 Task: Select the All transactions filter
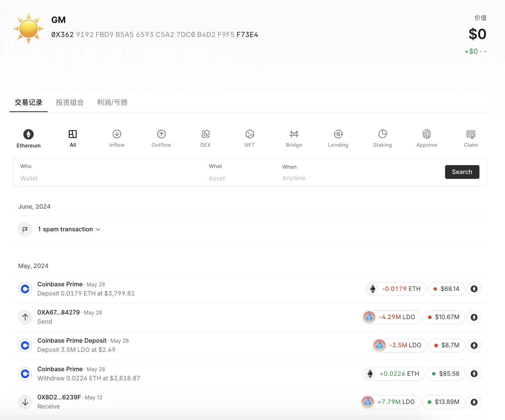73,138
